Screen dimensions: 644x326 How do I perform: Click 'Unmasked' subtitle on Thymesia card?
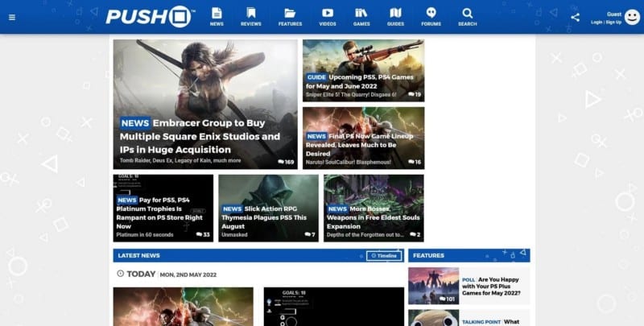(x=234, y=235)
